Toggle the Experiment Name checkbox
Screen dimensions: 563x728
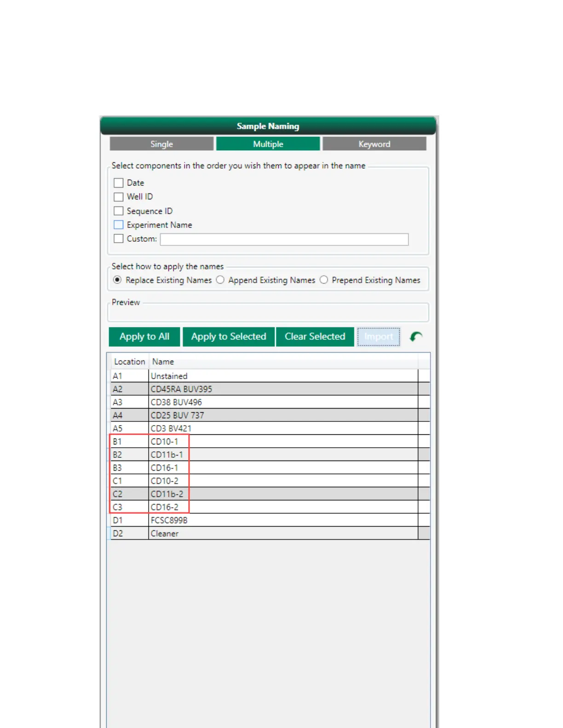pyautogui.click(x=119, y=225)
